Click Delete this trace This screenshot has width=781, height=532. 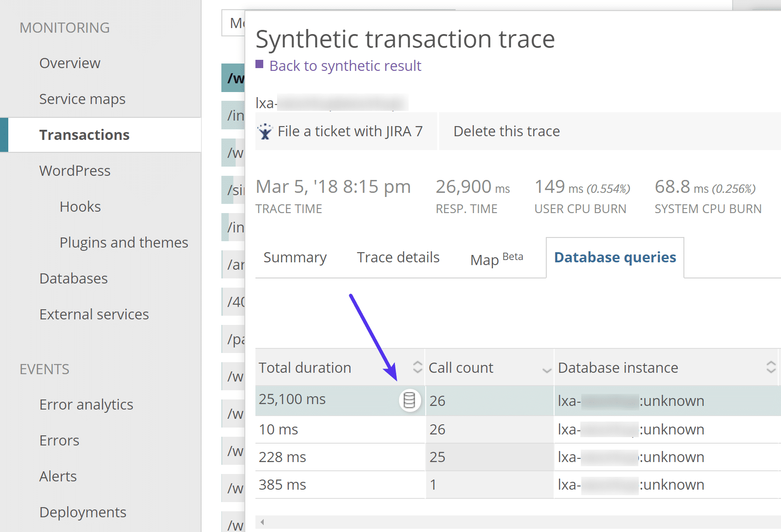(506, 131)
